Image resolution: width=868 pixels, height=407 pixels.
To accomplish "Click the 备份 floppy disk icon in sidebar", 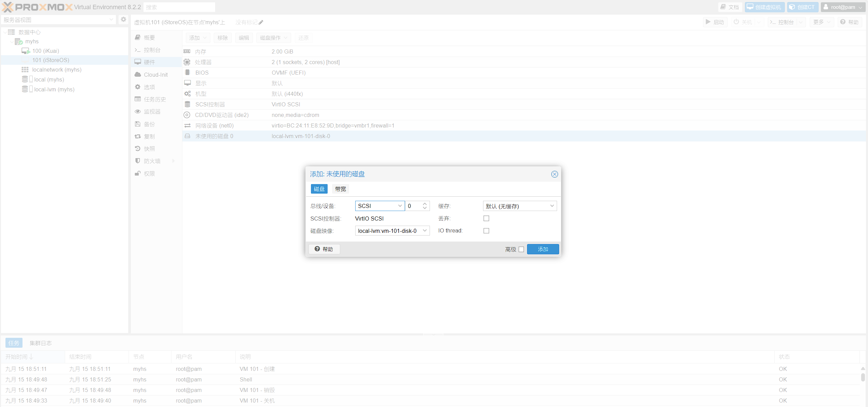I will 138,124.
